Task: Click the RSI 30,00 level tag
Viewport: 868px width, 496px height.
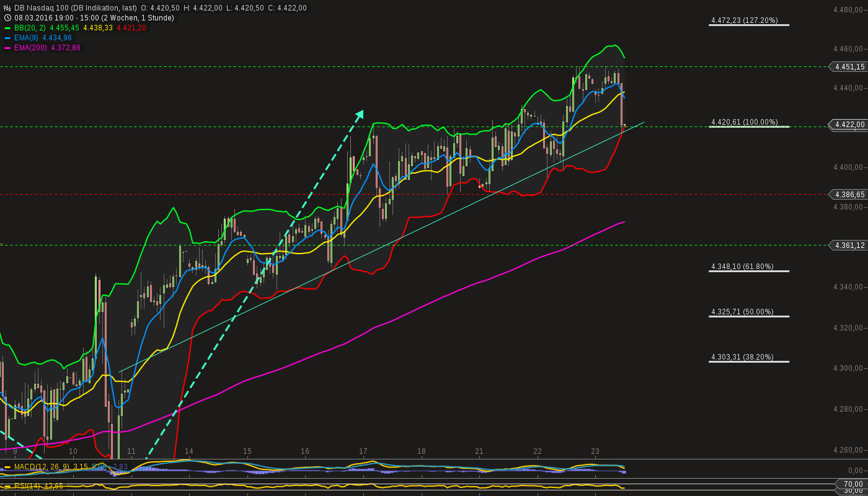Action: 852,491
